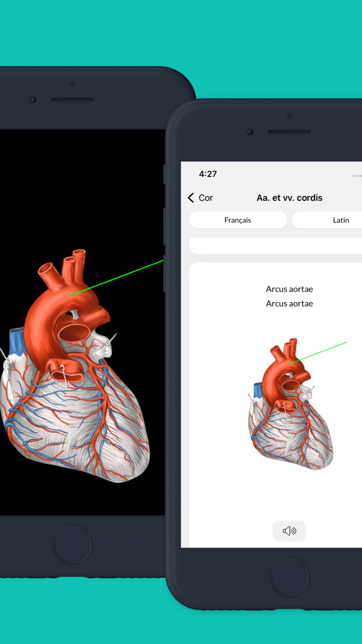Tap the green pointer line on the large heart
Image resolution: width=362 pixels, height=644 pixels.
(116, 278)
